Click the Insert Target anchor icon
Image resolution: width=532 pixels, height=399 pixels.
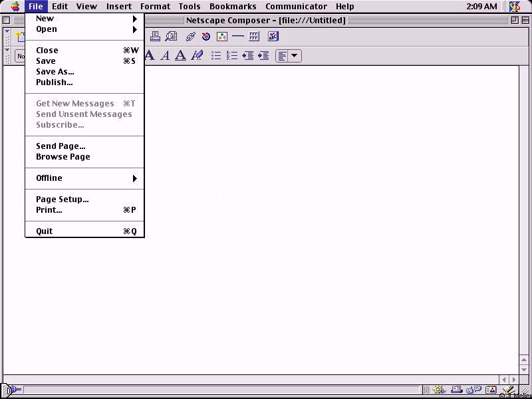206,37
